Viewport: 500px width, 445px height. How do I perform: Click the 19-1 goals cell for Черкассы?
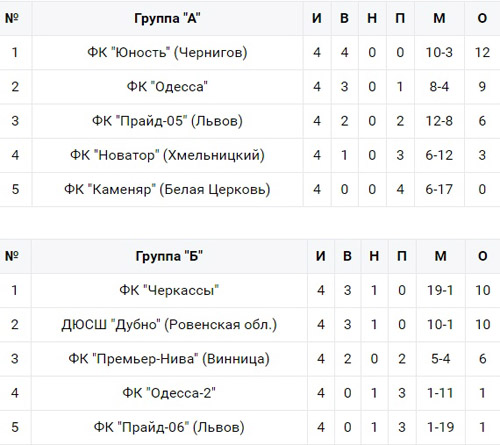point(440,290)
